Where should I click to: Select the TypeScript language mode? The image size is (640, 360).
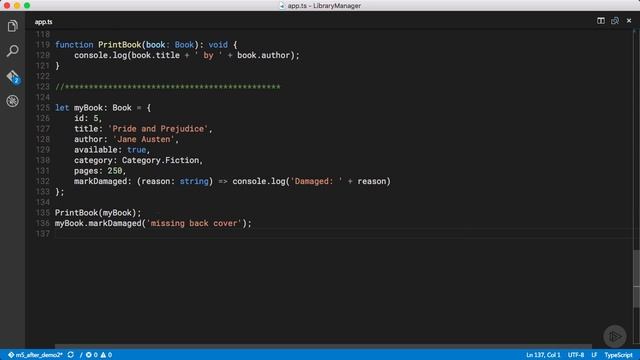(618, 355)
